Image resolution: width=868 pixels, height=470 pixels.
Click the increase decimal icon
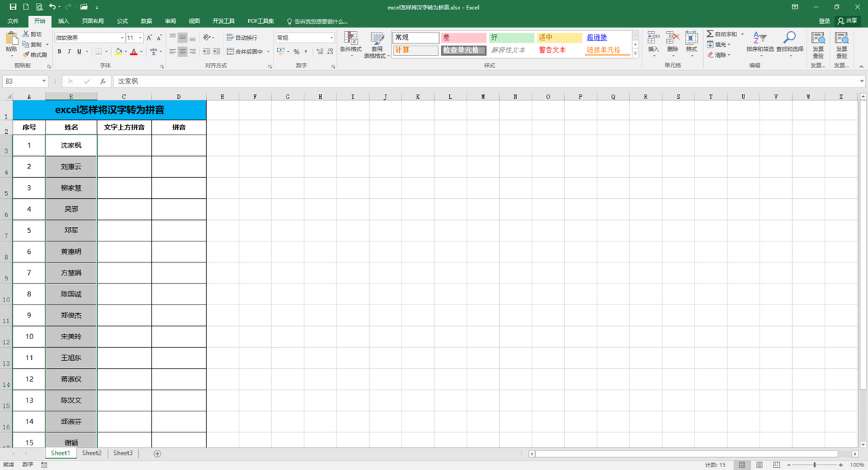(x=318, y=51)
